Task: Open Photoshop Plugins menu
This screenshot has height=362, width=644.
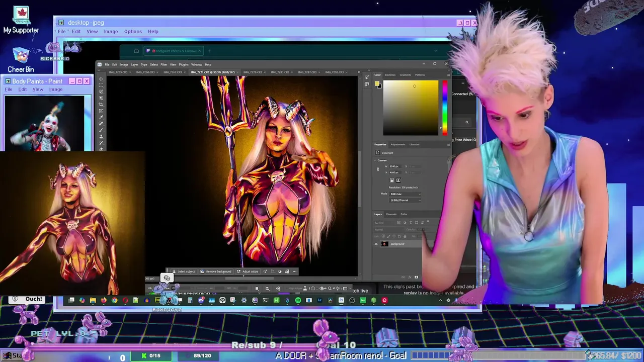Action: point(184,64)
